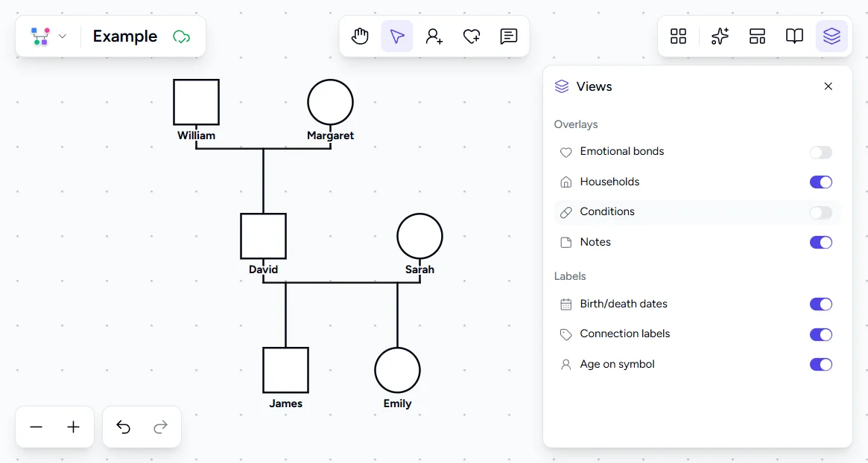
Task: Click the Households row label
Action: click(x=609, y=182)
